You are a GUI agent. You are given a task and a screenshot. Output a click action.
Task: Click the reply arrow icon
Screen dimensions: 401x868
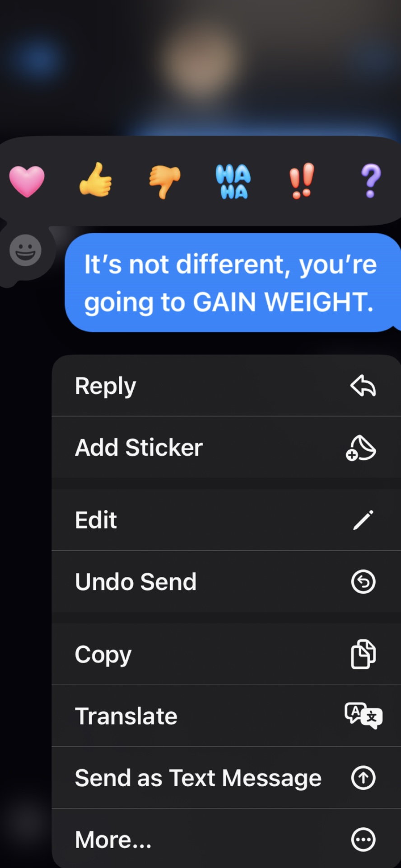[363, 386]
